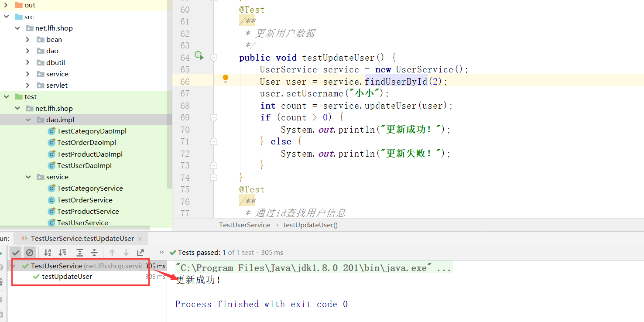Click the TestOrderService class icon

click(51, 200)
